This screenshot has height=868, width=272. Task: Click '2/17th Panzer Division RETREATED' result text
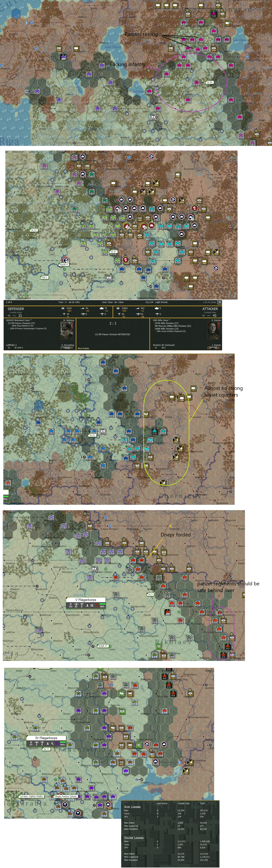pyautogui.click(x=113, y=334)
